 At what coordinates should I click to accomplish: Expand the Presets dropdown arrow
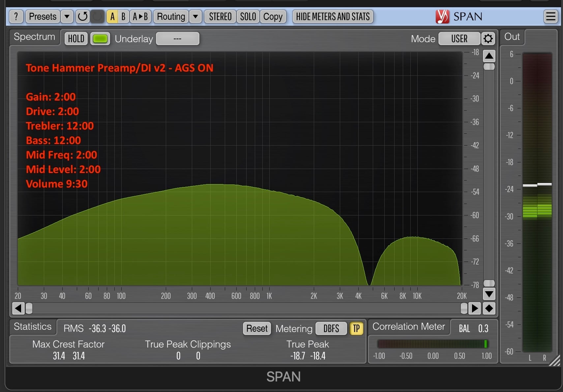[x=67, y=16]
